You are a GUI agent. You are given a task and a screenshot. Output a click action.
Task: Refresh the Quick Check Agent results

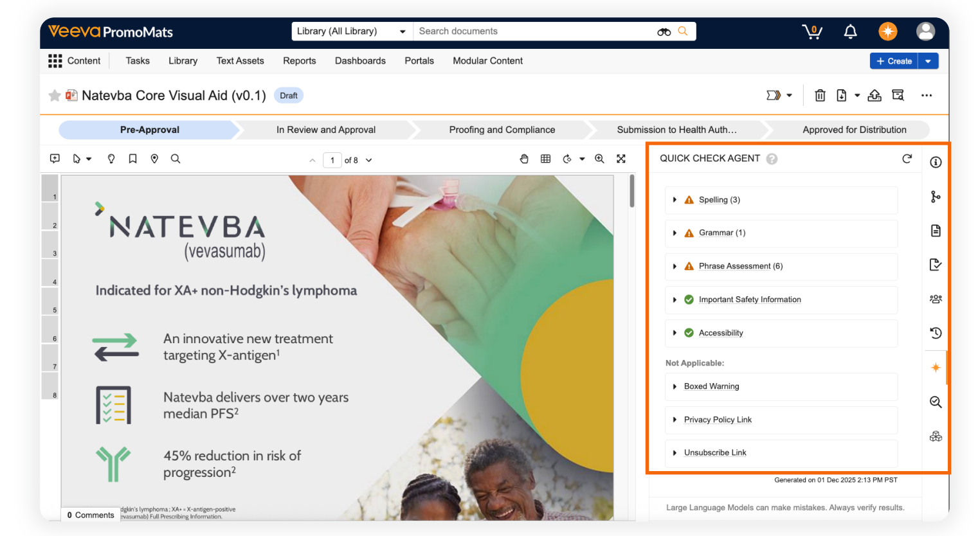click(907, 159)
